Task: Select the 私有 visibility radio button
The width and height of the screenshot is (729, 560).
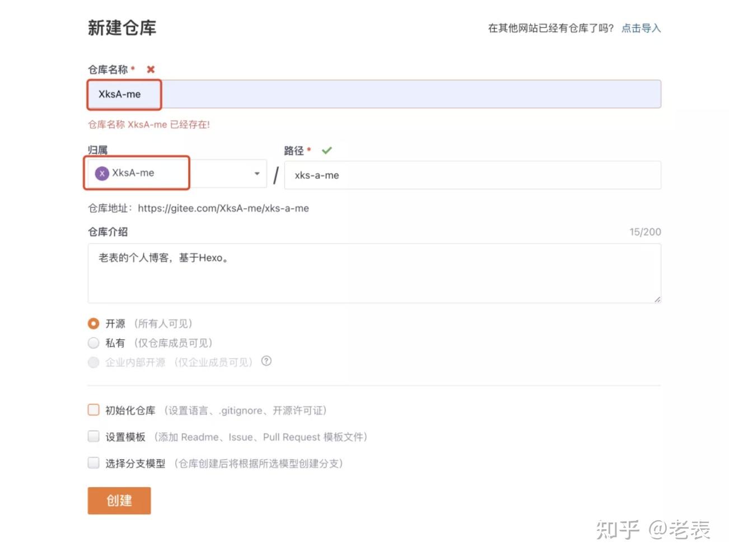Action: tap(94, 343)
